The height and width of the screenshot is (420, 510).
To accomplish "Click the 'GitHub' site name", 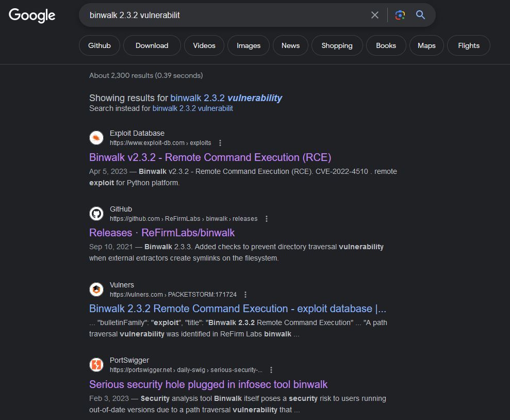I will tap(121, 209).
